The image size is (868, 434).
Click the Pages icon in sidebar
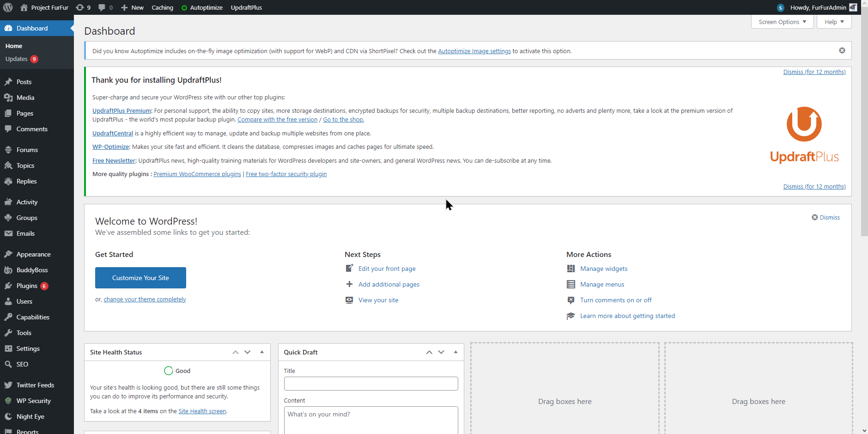8,113
